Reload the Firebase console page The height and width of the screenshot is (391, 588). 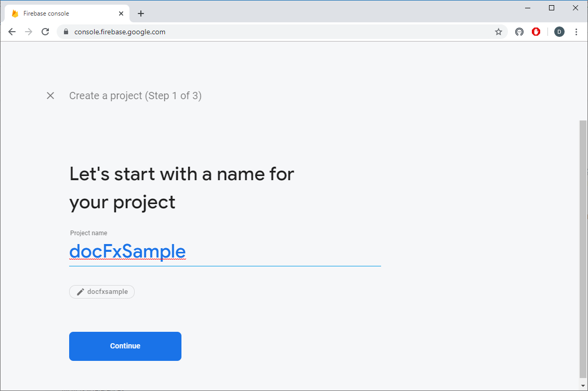45,32
